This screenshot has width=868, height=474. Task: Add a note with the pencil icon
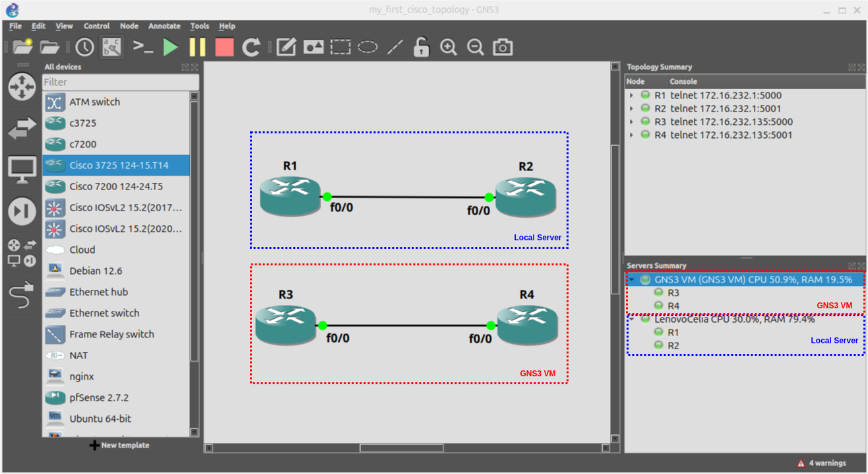[x=285, y=47]
